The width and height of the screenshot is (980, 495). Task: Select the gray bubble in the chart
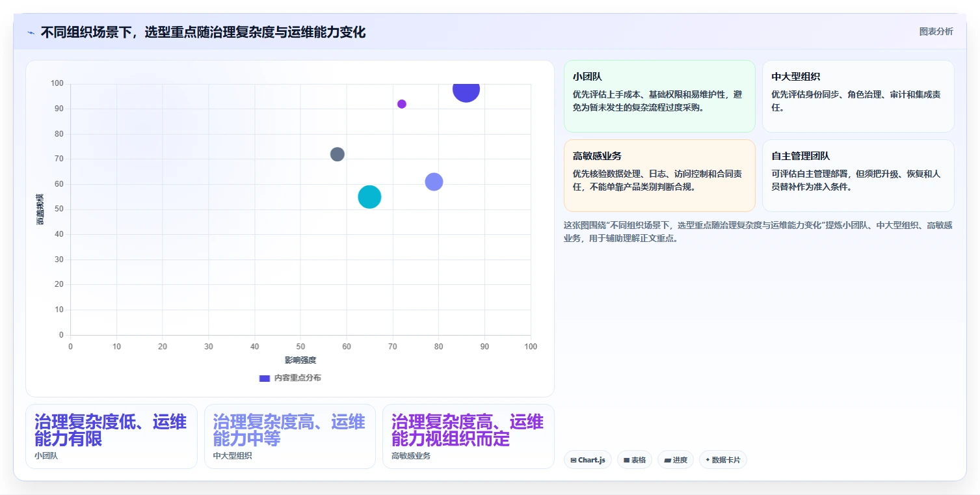[x=337, y=154]
